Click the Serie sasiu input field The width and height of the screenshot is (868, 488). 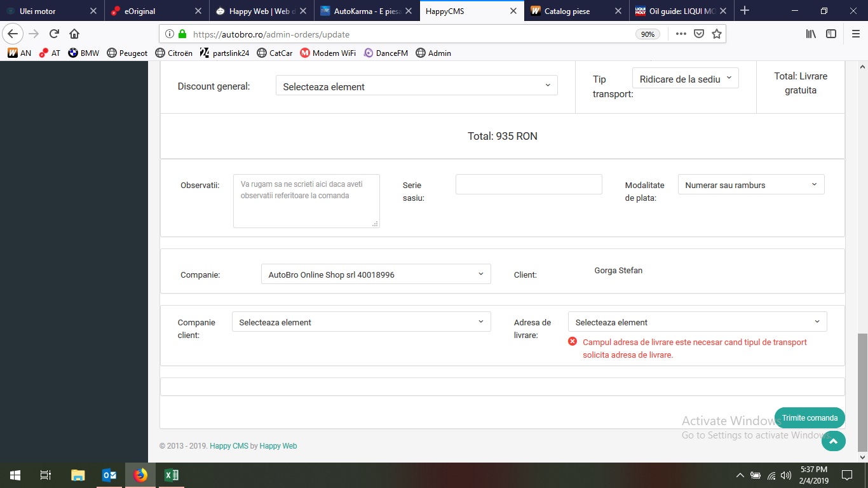pyautogui.click(x=529, y=184)
